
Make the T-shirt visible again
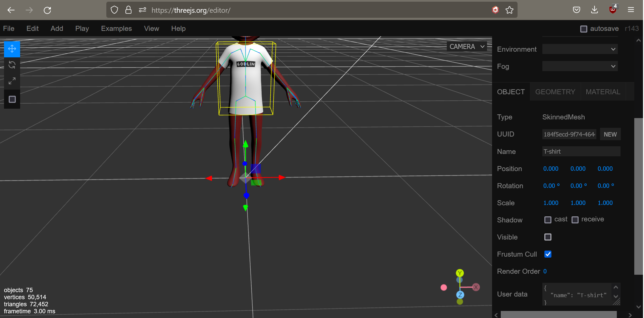point(548,237)
